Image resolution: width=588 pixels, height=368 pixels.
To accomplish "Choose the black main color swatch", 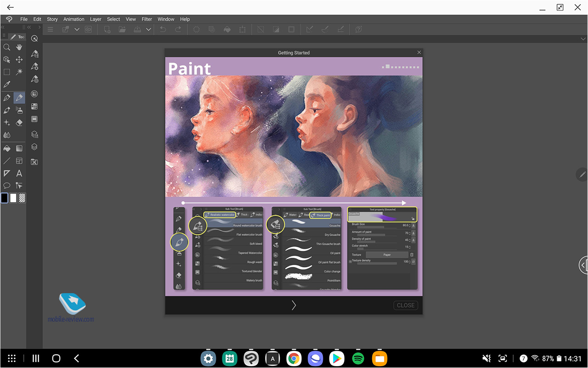I will [x=5, y=198].
